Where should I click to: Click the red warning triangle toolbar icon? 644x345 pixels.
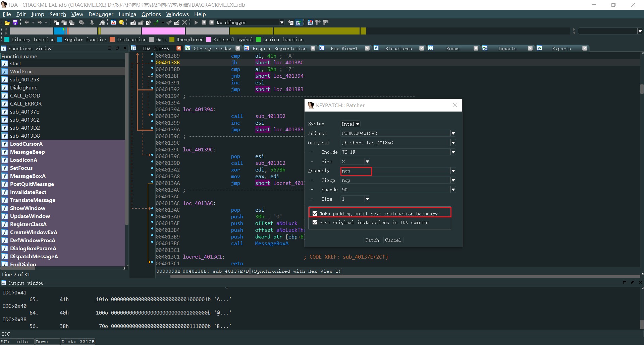113,22
